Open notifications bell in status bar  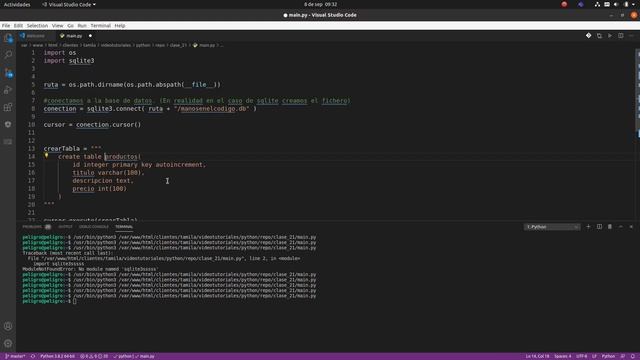633,356
